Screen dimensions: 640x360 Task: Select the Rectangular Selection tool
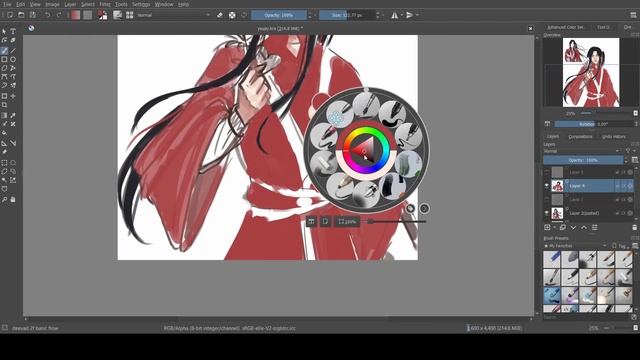click(4, 163)
